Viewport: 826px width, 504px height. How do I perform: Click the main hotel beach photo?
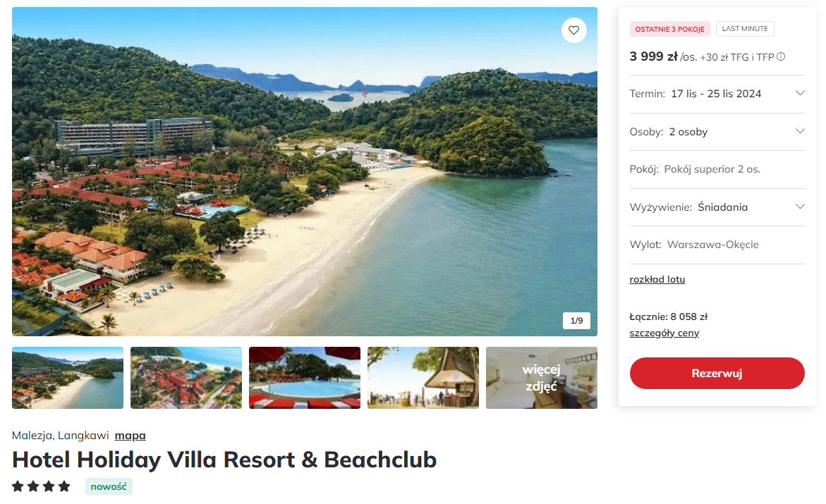(305, 172)
